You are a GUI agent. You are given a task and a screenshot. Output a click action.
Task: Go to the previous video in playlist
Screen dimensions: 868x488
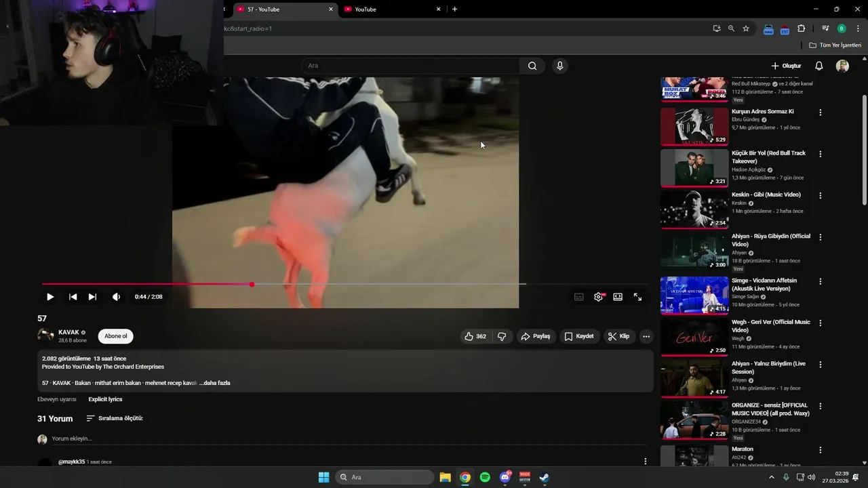(73, 297)
